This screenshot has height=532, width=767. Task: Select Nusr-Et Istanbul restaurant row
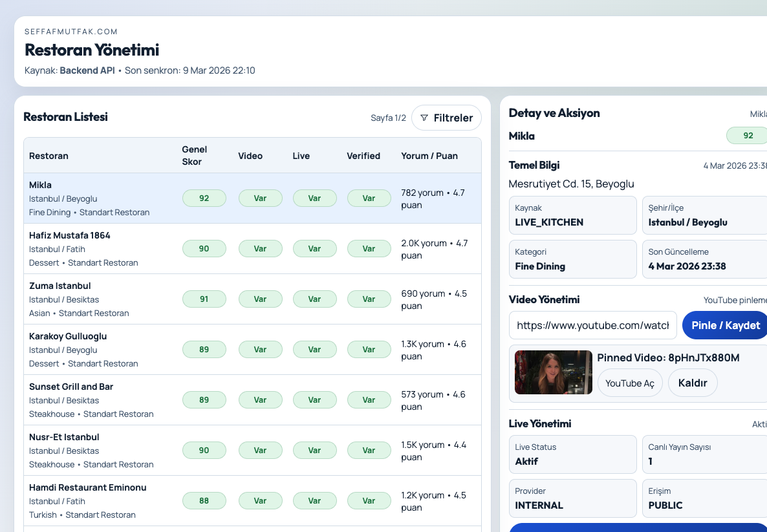[252, 450]
